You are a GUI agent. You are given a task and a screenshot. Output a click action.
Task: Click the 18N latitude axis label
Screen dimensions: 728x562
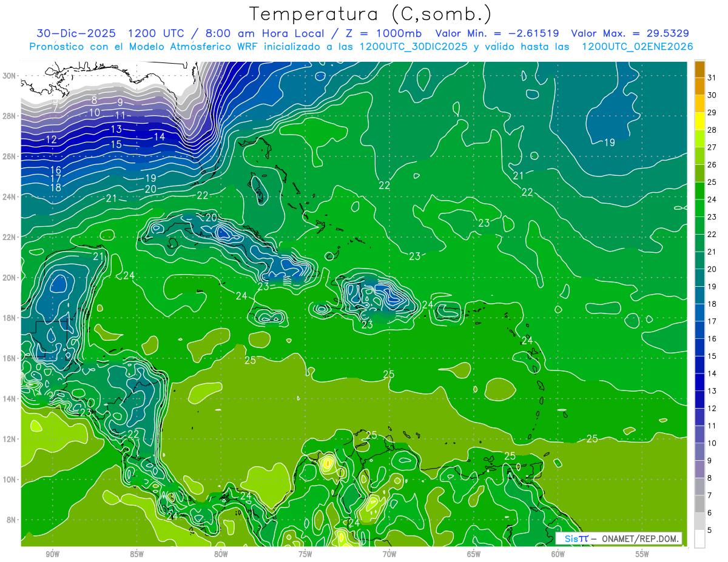click(x=9, y=318)
